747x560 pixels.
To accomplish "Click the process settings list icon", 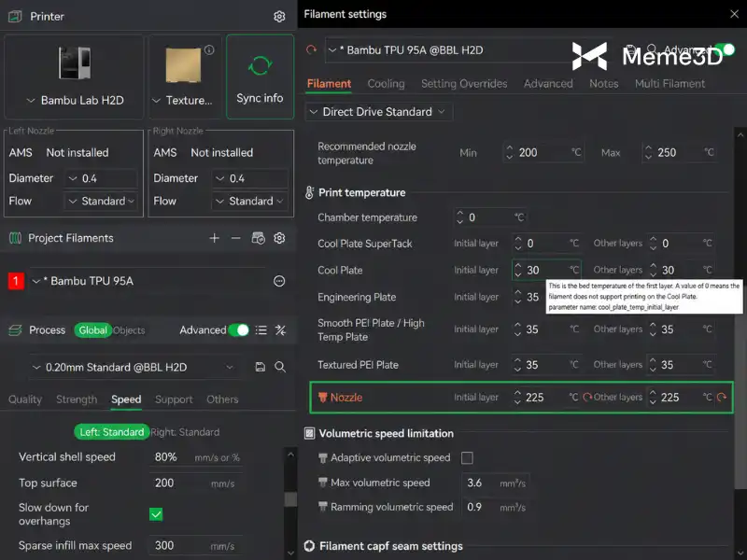I will tap(261, 330).
